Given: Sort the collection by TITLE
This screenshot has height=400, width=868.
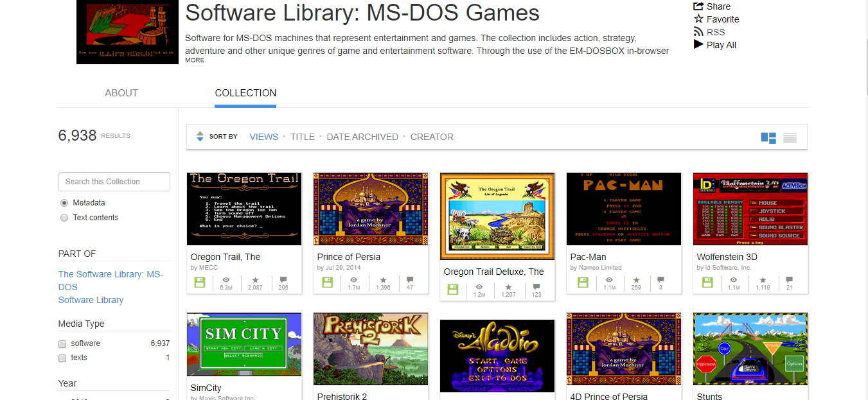Looking at the screenshot, I should click(x=303, y=137).
